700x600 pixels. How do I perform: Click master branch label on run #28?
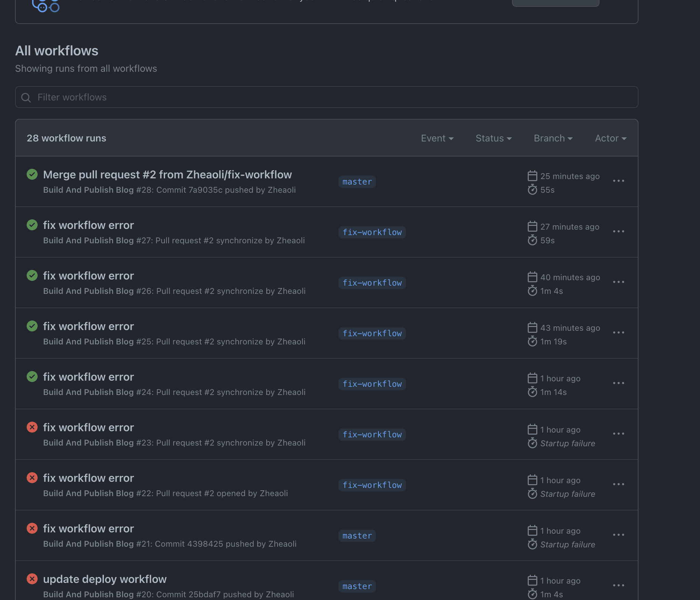(x=357, y=182)
